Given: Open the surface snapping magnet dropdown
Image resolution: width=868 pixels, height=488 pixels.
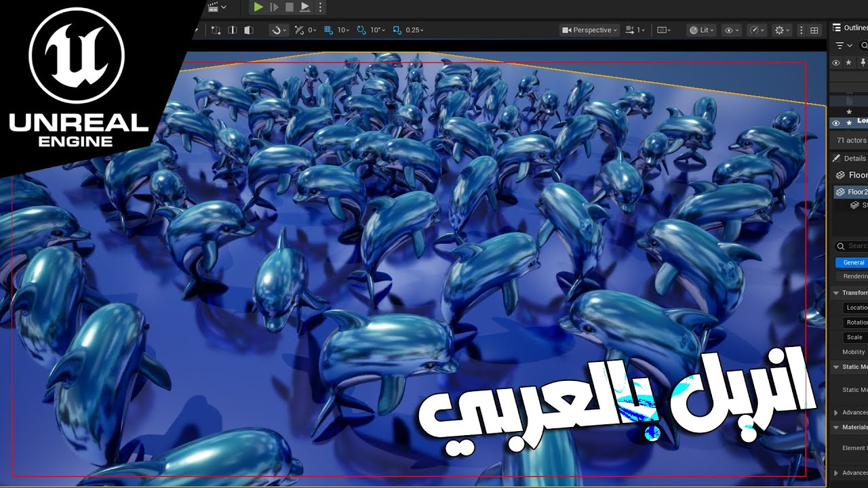Looking at the screenshot, I should [x=279, y=30].
